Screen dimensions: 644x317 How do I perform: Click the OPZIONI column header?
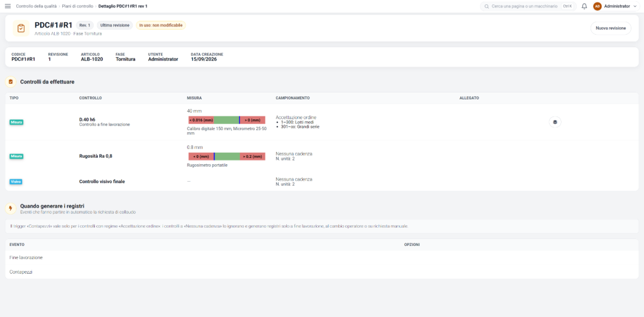(x=412, y=244)
